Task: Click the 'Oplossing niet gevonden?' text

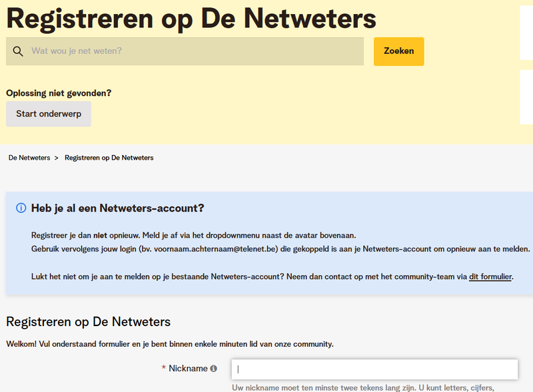Action: click(59, 93)
